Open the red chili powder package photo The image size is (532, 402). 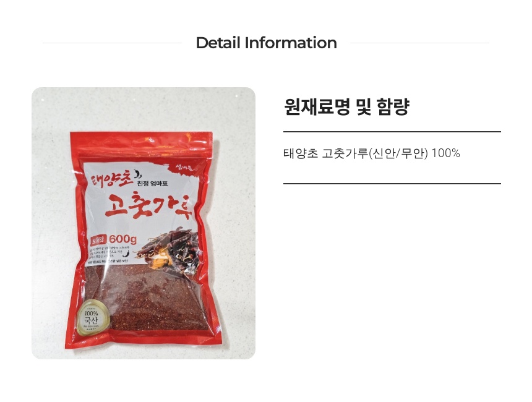[x=143, y=223]
